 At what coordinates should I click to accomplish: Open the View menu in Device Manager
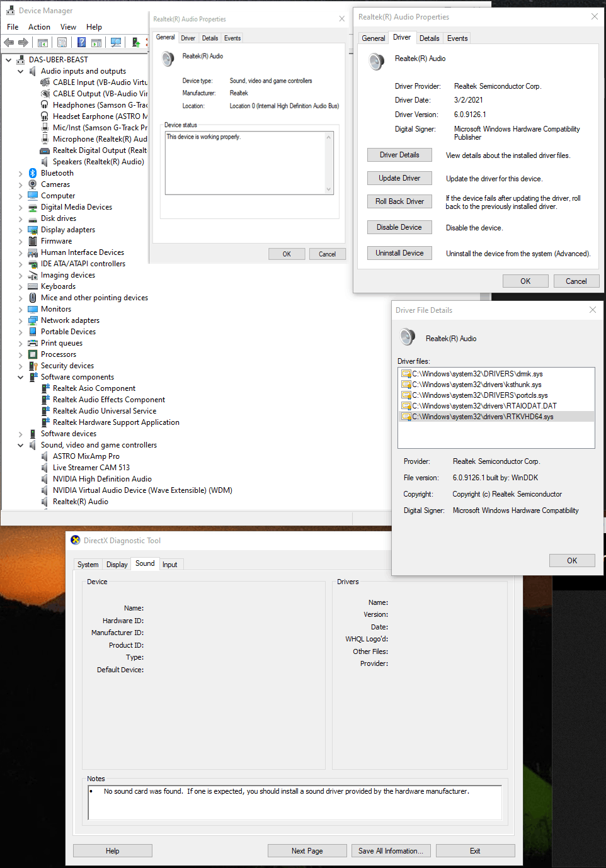68,27
